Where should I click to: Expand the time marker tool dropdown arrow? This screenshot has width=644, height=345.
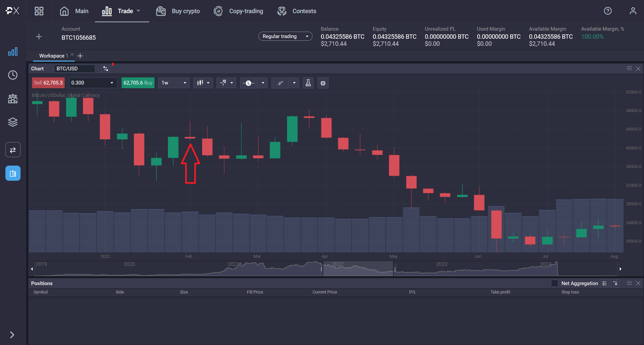263,83
